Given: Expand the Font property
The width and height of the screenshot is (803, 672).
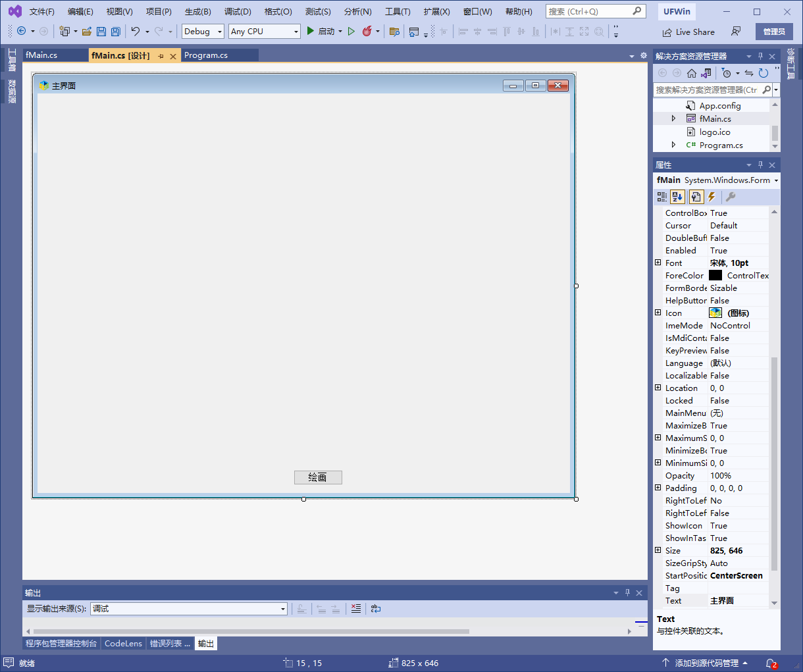Looking at the screenshot, I should click(x=658, y=263).
